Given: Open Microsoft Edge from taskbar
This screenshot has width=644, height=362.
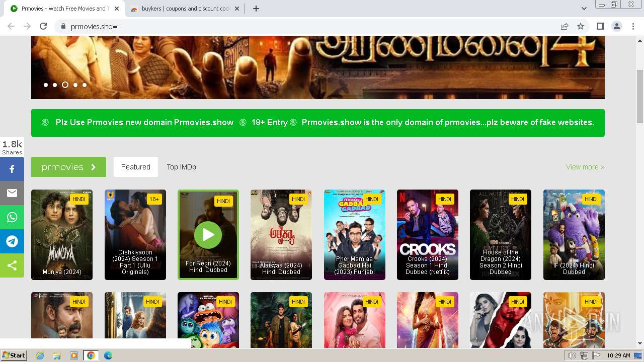Looking at the screenshot, I should click(108, 355).
